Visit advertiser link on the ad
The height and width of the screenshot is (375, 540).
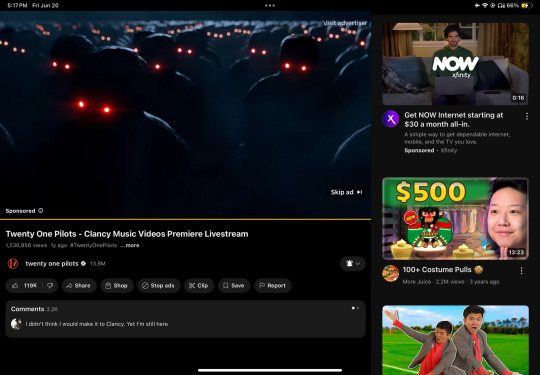pos(345,23)
